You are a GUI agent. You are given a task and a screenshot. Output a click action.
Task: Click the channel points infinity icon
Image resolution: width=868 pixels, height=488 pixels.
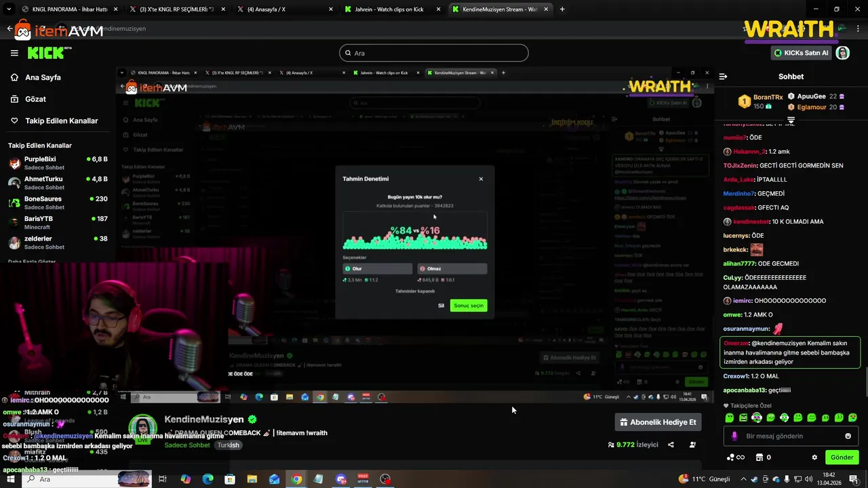(735, 457)
